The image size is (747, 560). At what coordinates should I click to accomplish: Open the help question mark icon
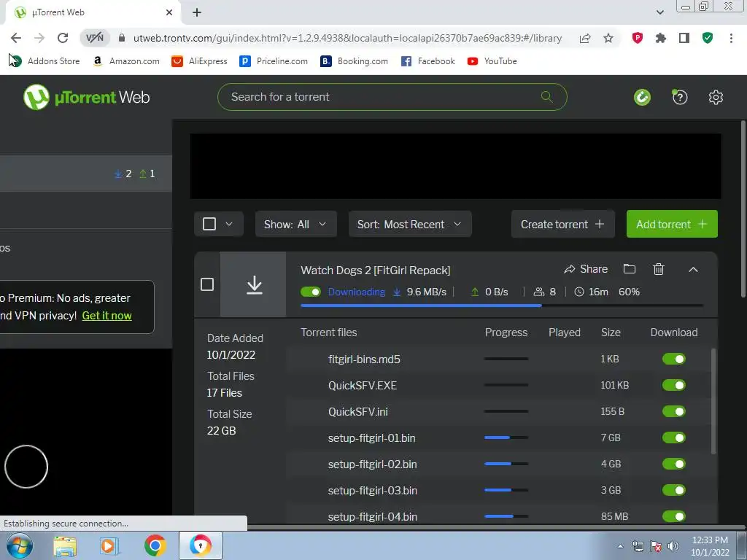(680, 97)
